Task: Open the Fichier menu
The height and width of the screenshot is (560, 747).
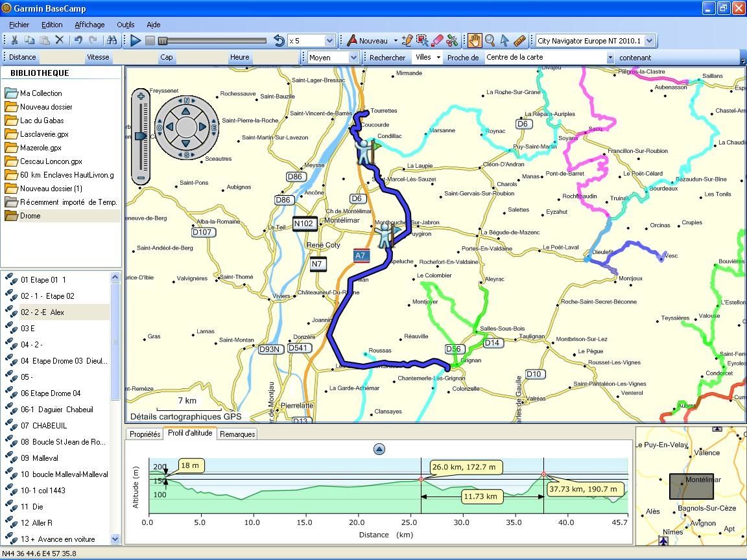Action: click(19, 25)
